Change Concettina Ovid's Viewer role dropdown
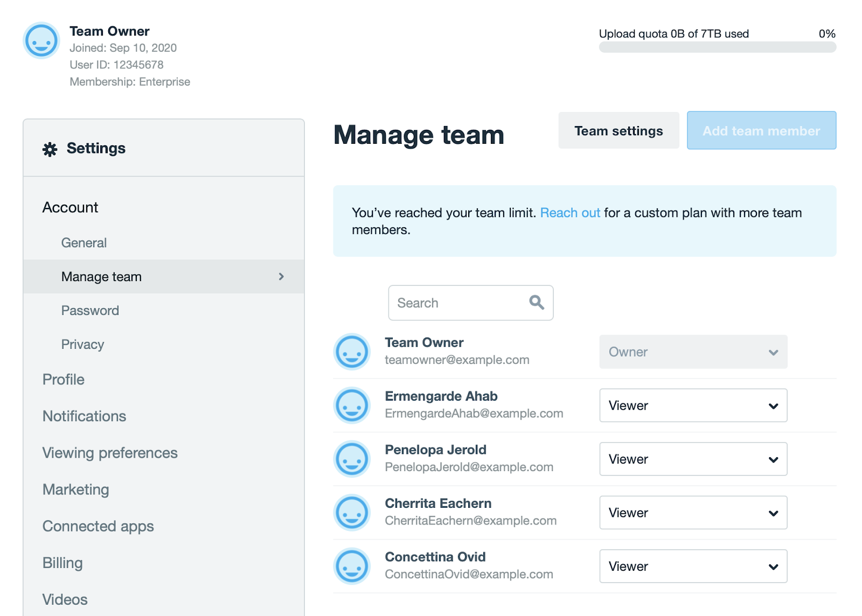The width and height of the screenshot is (862, 616). pos(693,566)
